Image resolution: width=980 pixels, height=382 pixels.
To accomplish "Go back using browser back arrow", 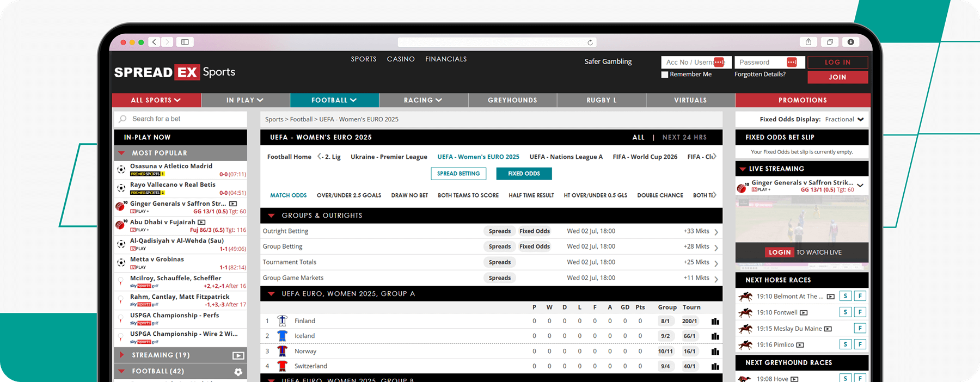I will pyautogui.click(x=155, y=42).
